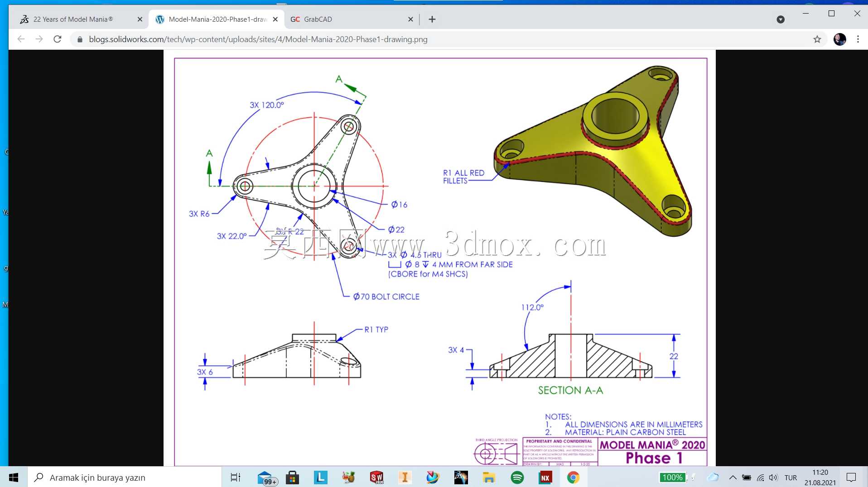Click the Windows search box 'Aramak için buraya yazın'
The width and height of the screenshot is (868, 487).
(125, 477)
